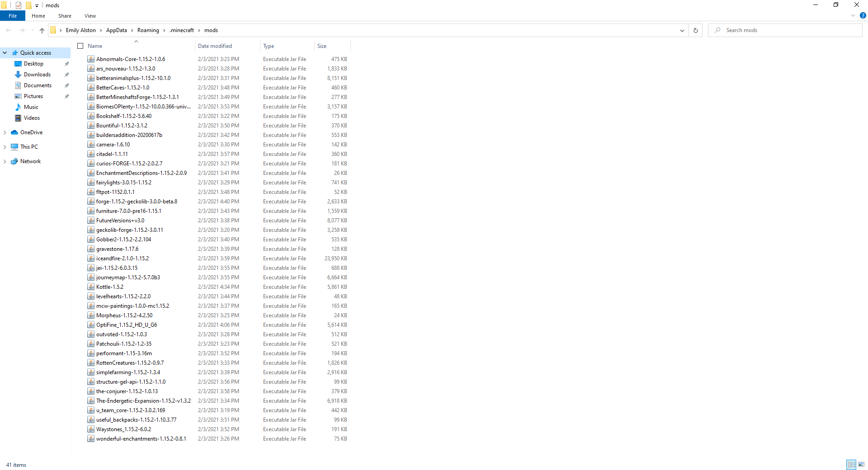Click the jar icon for Abnormals-Core-1.15.2-1.0.6

click(91, 59)
